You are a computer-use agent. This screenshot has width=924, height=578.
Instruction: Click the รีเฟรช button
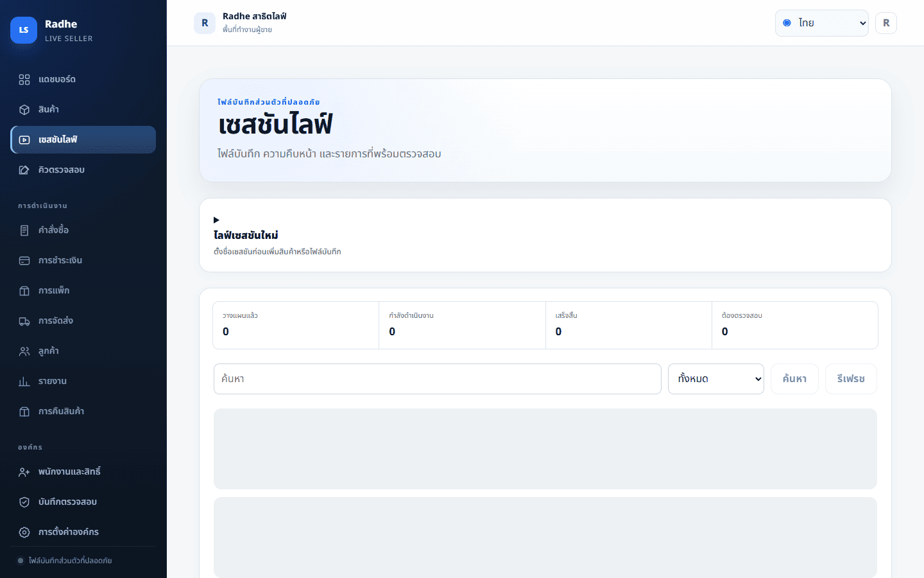851,379
